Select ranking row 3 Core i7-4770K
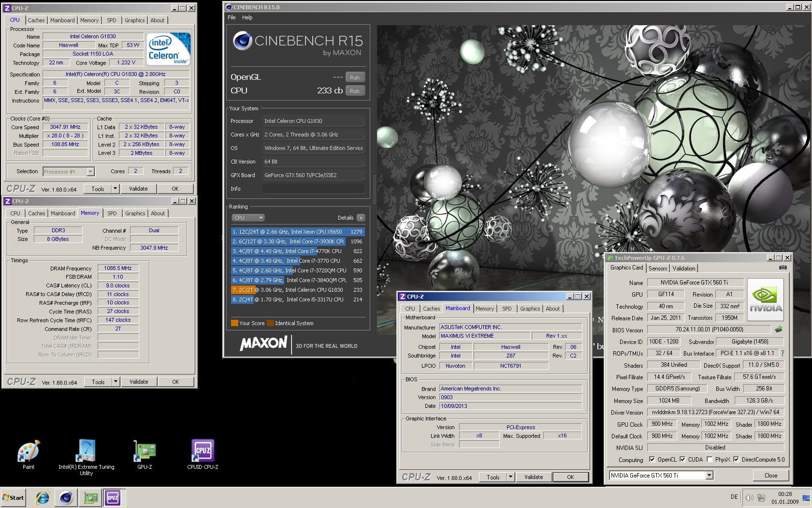Image resolution: width=812 pixels, height=508 pixels. coord(297,251)
